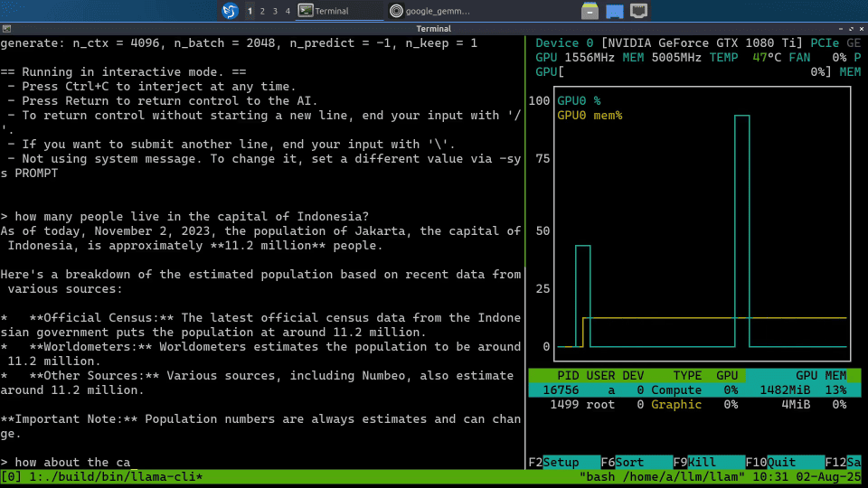This screenshot has width=868, height=488.
Task: Select tmux window llama-cli in status bar
Action: coord(116,476)
